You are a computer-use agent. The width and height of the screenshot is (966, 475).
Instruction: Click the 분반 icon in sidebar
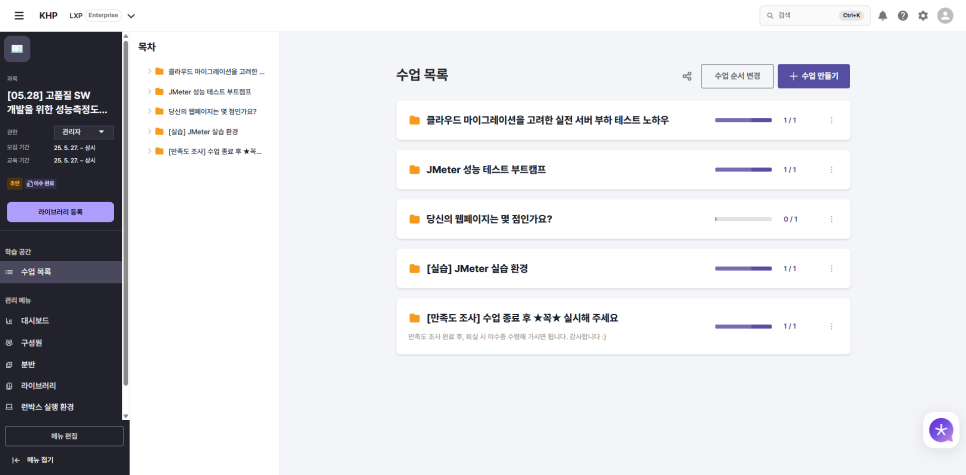[9, 365]
